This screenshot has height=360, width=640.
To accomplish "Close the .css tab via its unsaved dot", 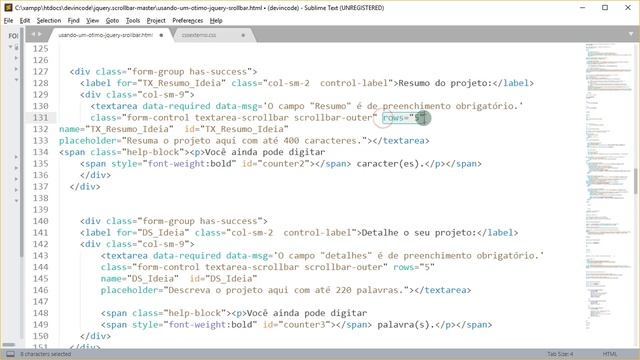I will (x=243, y=35).
